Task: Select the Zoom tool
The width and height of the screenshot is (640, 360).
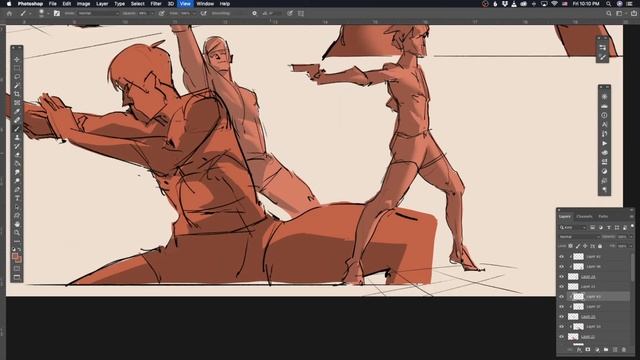Action: click(17, 233)
